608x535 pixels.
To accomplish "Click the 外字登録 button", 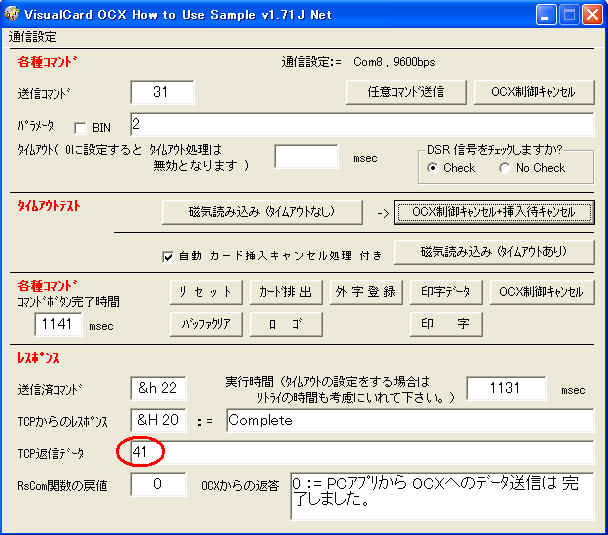I will point(366,292).
